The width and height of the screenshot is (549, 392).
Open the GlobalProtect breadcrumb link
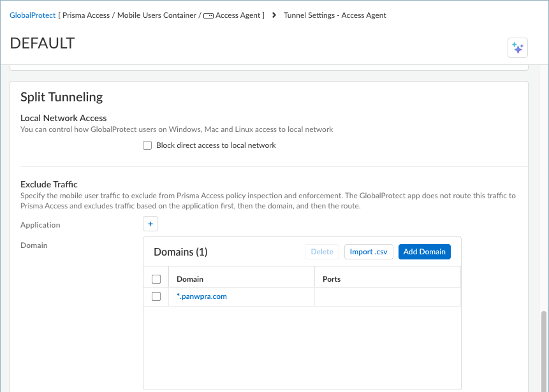(x=32, y=15)
